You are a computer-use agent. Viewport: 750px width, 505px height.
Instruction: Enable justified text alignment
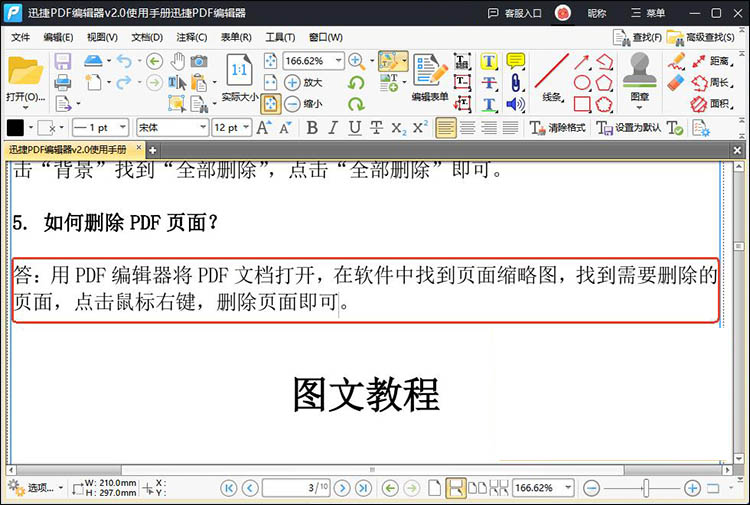[x=510, y=128]
